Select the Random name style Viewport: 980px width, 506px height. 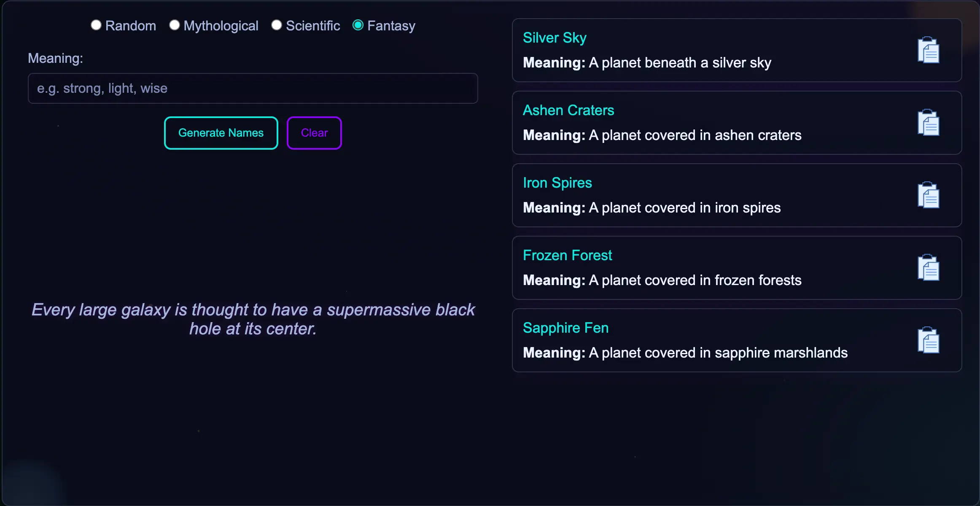pyautogui.click(x=96, y=25)
